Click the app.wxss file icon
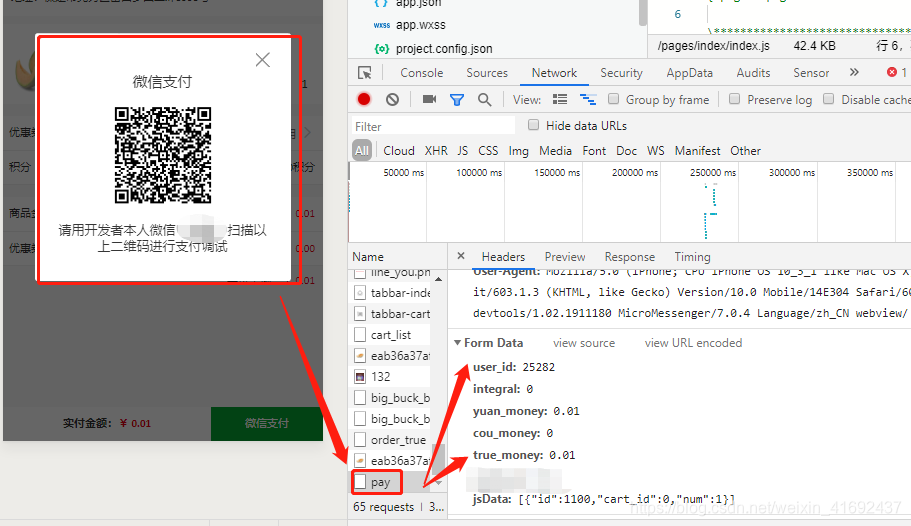This screenshot has height=526, width=911. pyautogui.click(x=382, y=25)
